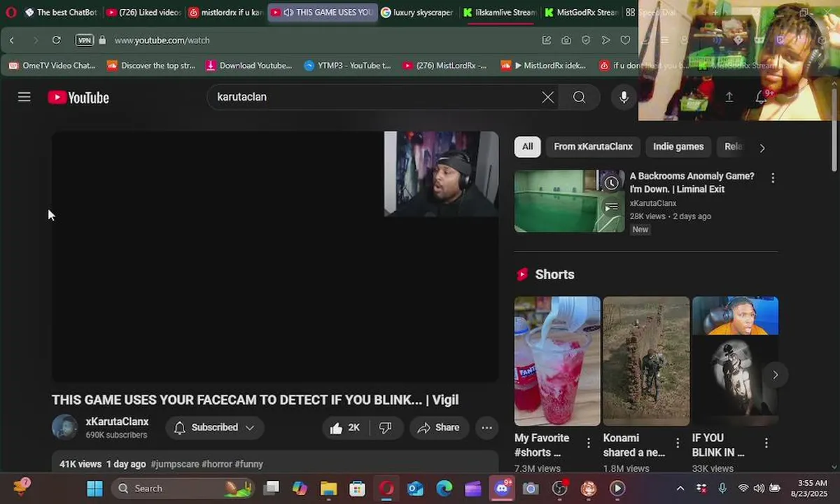Toggle the Opera VPN badge
This screenshot has width=840, height=504.
point(84,41)
